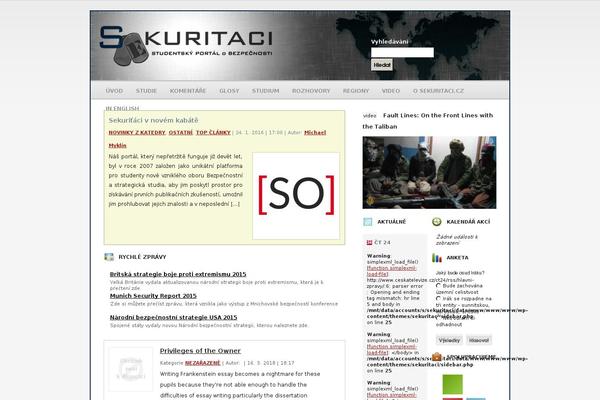Open author Michael link
The image size is (600, 400).
coord(315,132)
